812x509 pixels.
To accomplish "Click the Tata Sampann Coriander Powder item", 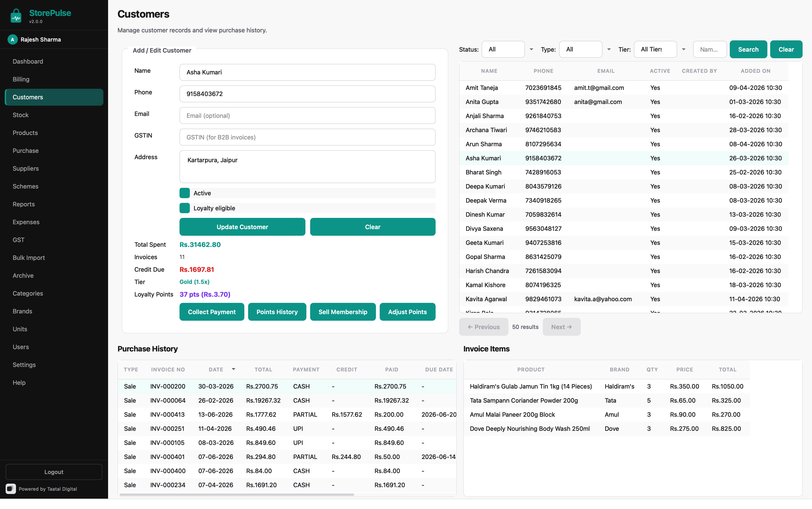I will point(607,400).
